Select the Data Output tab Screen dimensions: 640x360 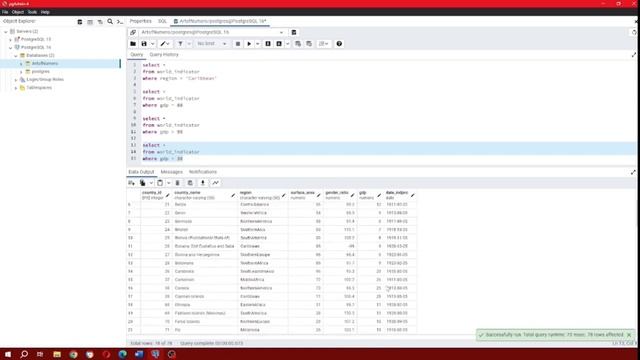pyautogui.click(x=141, y=172)
